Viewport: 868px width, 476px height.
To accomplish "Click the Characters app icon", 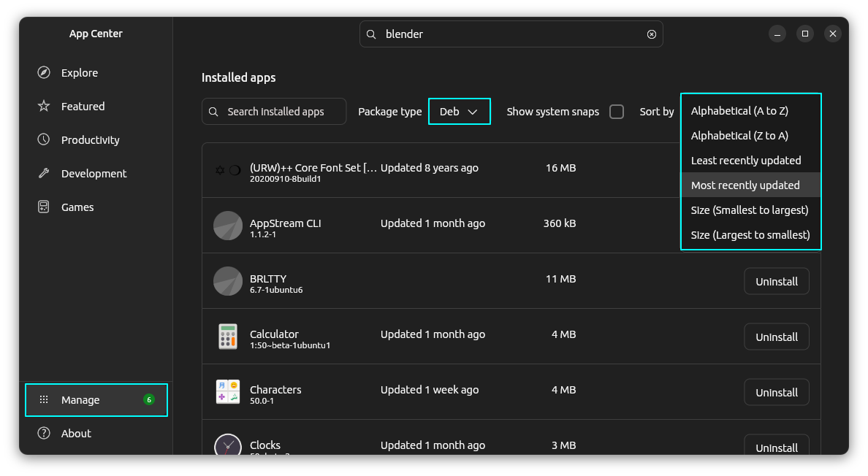I will point(227,391).
